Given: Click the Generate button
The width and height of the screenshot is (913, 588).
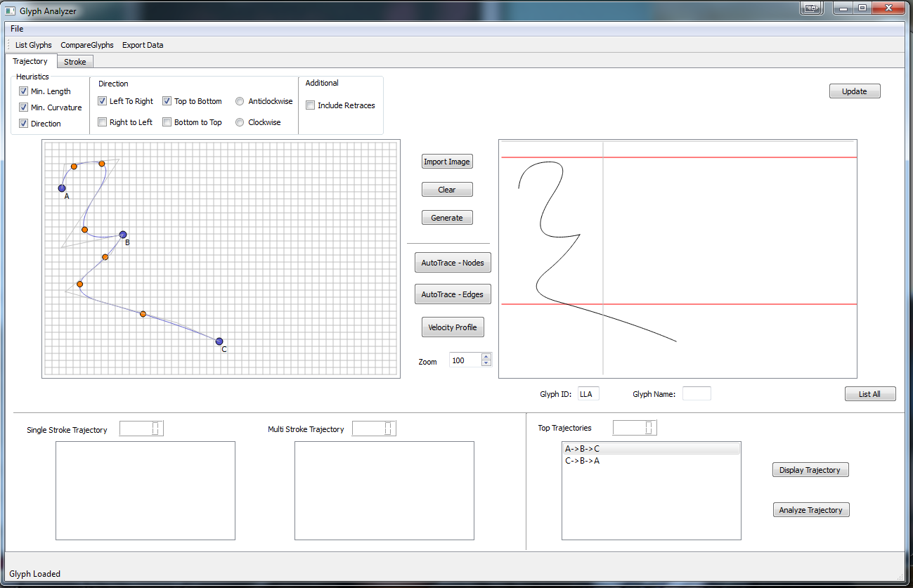Looking at the screenshot, I should (x=447, y=218).
